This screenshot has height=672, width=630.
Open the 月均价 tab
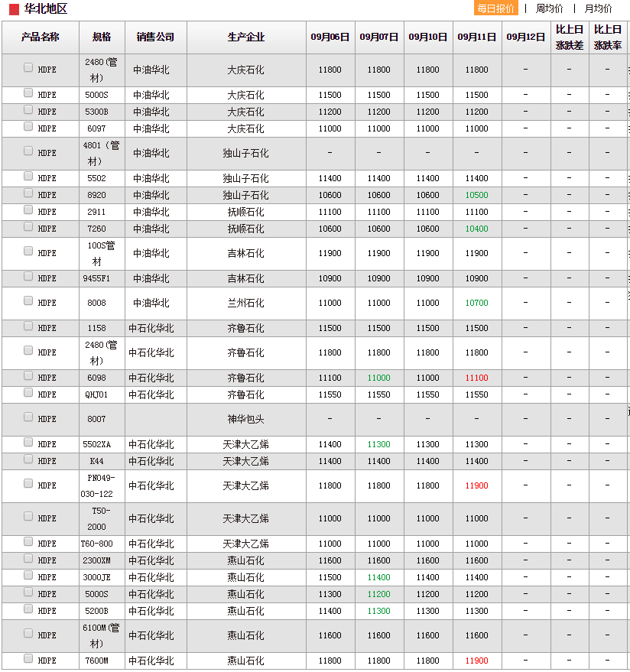pos(599,8)
